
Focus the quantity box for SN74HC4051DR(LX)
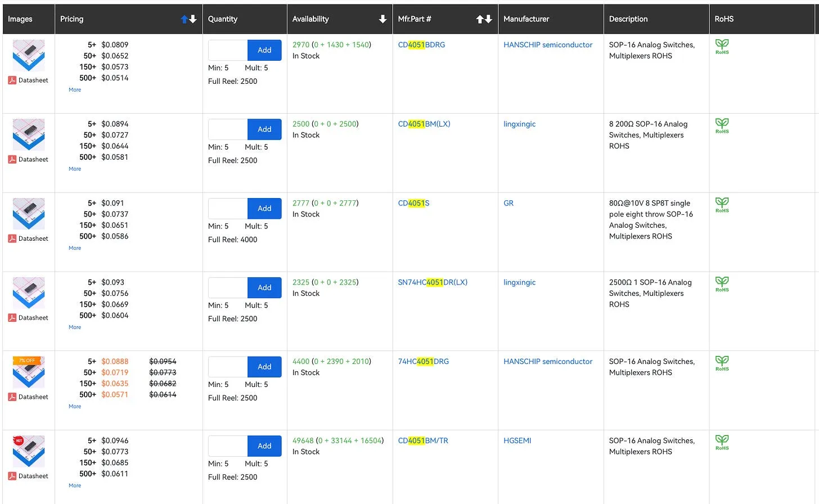(228, 288)
